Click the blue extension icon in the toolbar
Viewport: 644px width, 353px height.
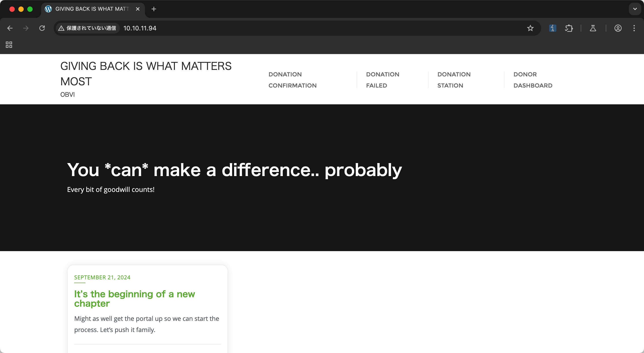pos(553,28)
